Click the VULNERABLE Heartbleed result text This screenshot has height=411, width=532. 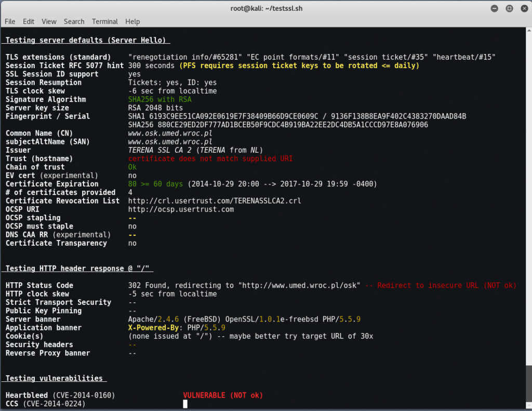222,395
